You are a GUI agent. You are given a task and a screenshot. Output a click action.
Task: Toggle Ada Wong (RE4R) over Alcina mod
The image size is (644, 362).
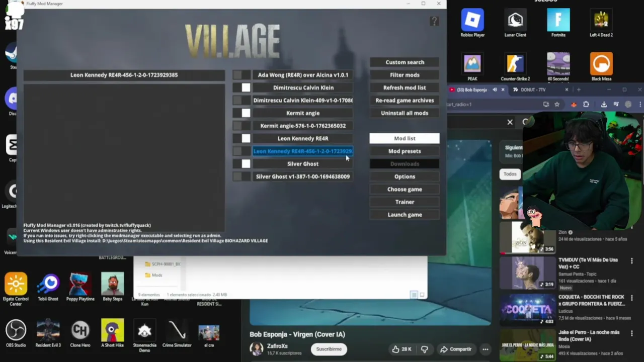(x=242, y=75)
